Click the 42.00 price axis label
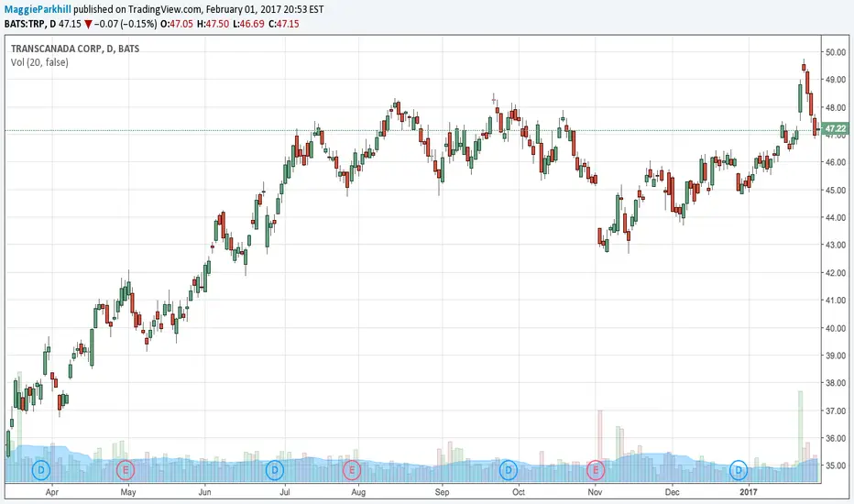The height and width of the screenshot is (504, 854). [x=836, y=273]
